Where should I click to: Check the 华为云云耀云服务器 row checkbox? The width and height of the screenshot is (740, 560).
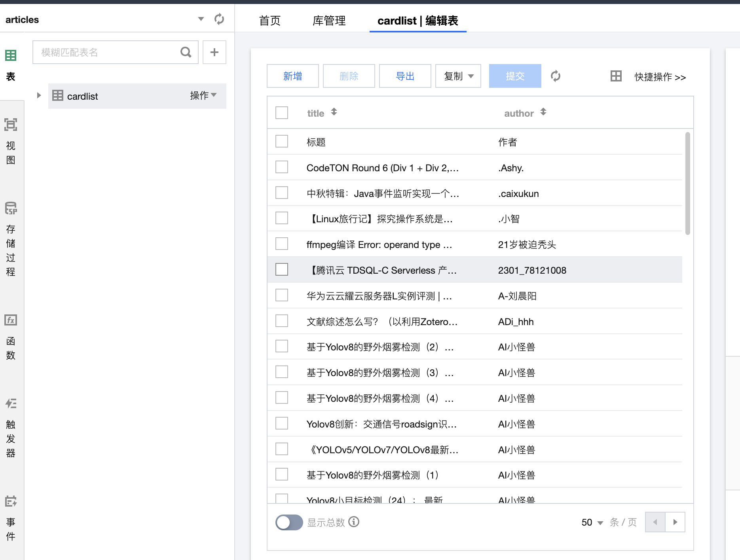[282, 295]
